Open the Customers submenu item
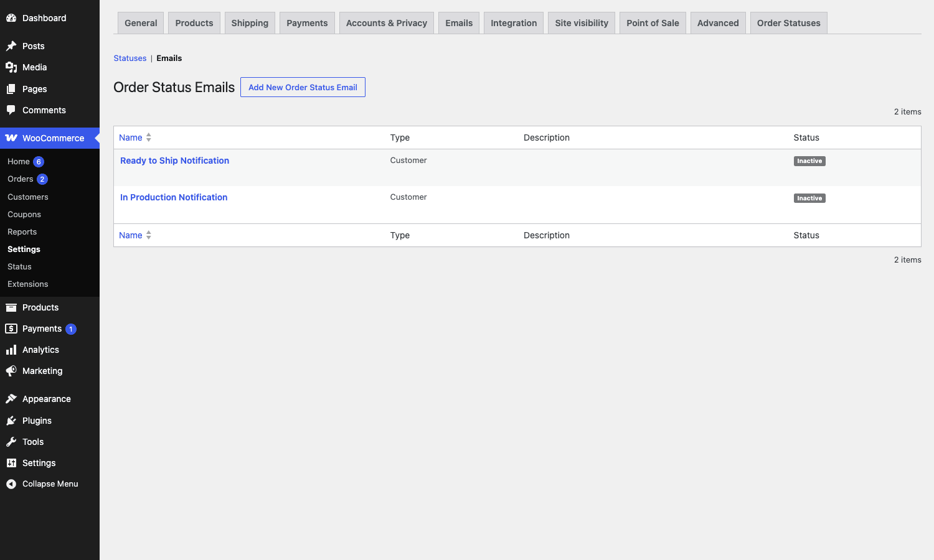Screen dimensions: 934x560 click(x=28, y=197)
